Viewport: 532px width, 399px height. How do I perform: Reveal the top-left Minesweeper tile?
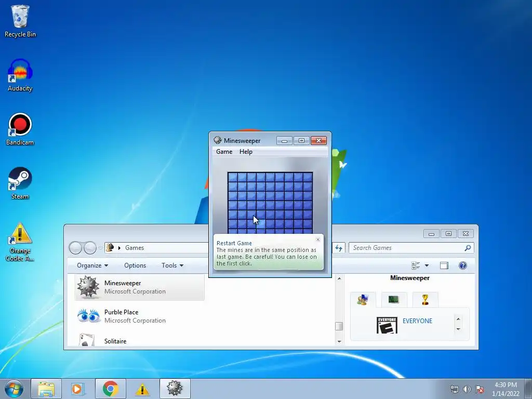(233, 177)
